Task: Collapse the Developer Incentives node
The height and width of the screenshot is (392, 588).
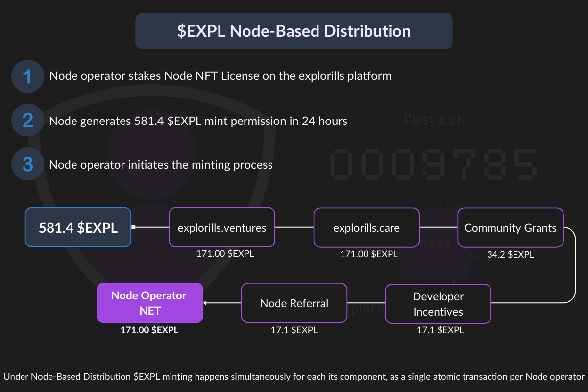Action: coord(438,303)
